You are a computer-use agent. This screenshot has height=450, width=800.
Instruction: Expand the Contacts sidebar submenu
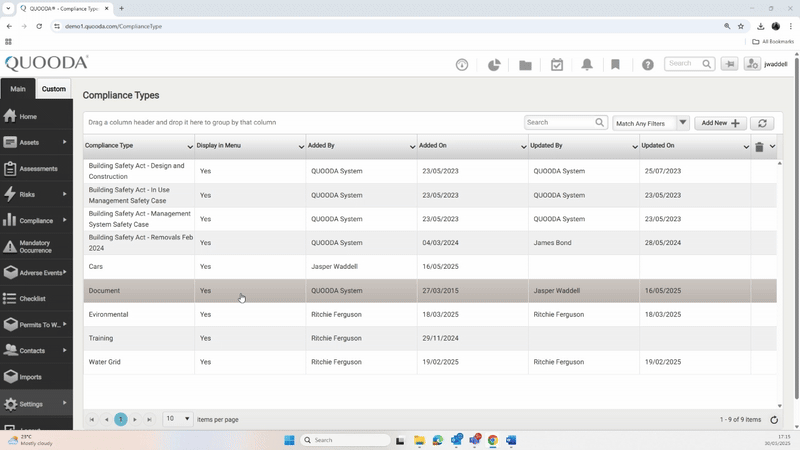tap(65, 350)
